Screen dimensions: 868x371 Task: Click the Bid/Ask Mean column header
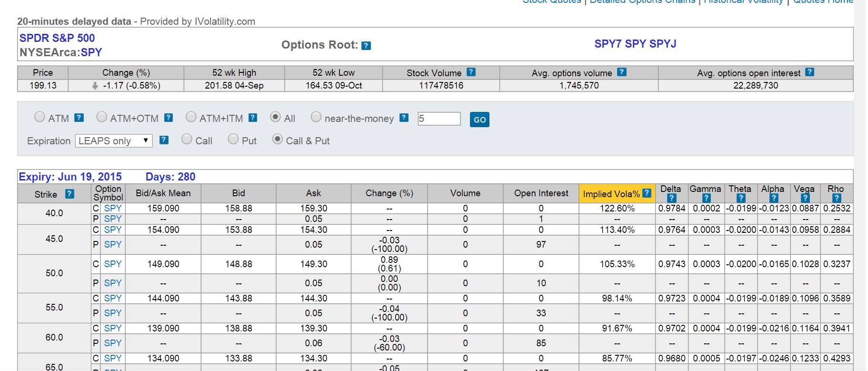163,193
